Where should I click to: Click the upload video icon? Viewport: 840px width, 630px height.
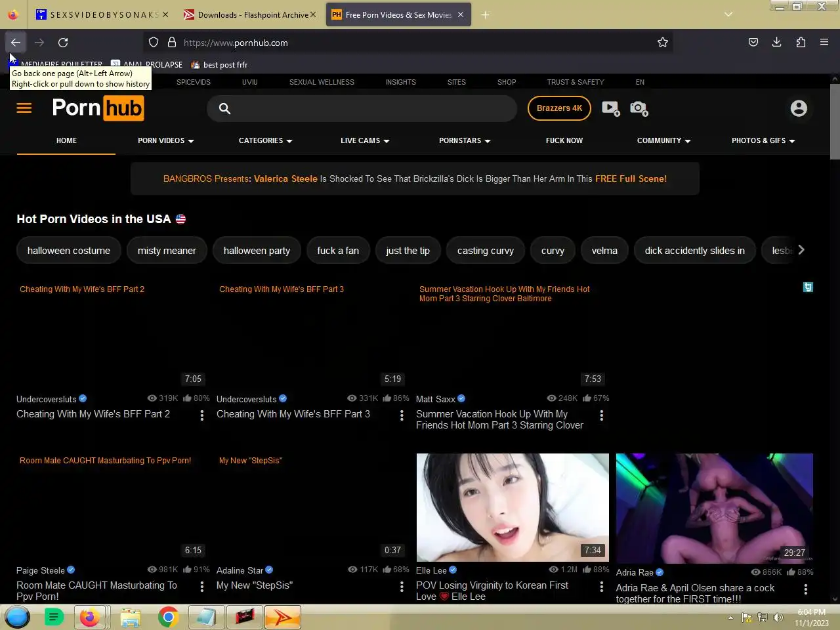tap(611, 108)
